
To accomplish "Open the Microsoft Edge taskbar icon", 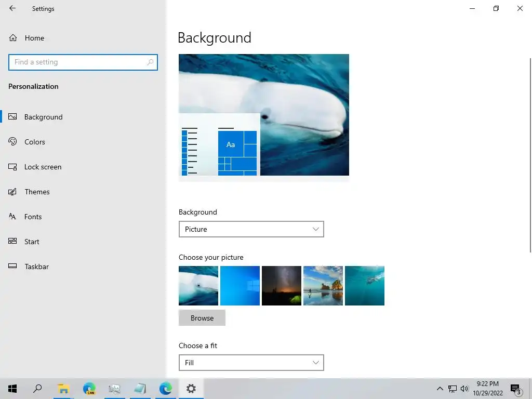I will pos(166,389).
